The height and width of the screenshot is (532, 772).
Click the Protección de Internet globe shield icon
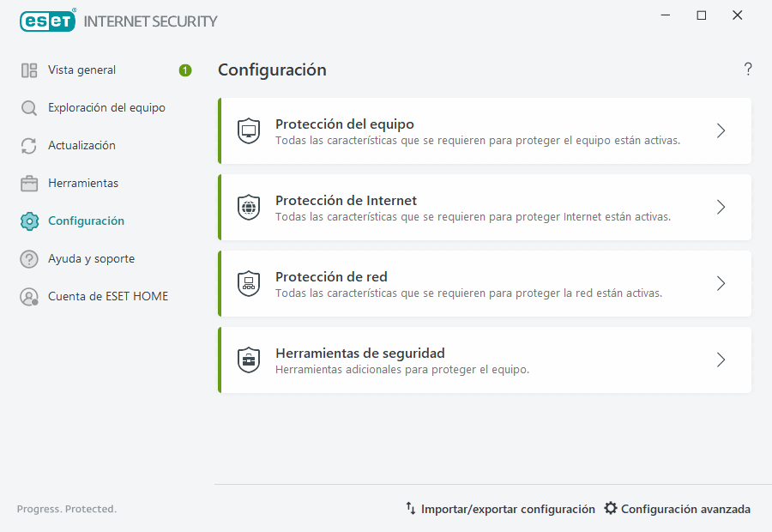tap(249, 207)
